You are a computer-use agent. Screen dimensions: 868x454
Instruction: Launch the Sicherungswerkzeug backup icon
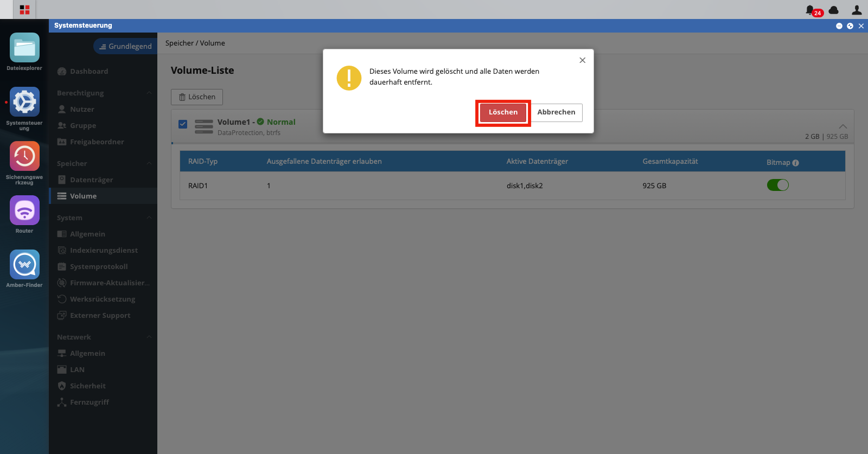tap(24, 156)
